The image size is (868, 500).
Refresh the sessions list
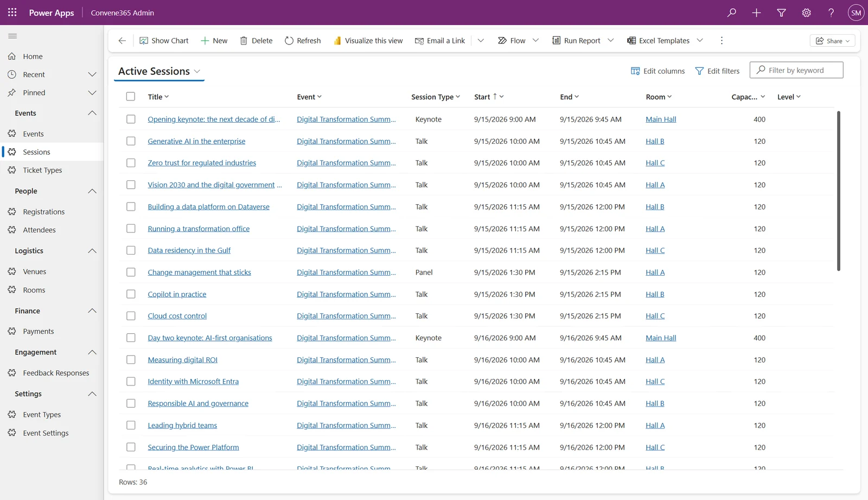(303, 41)
